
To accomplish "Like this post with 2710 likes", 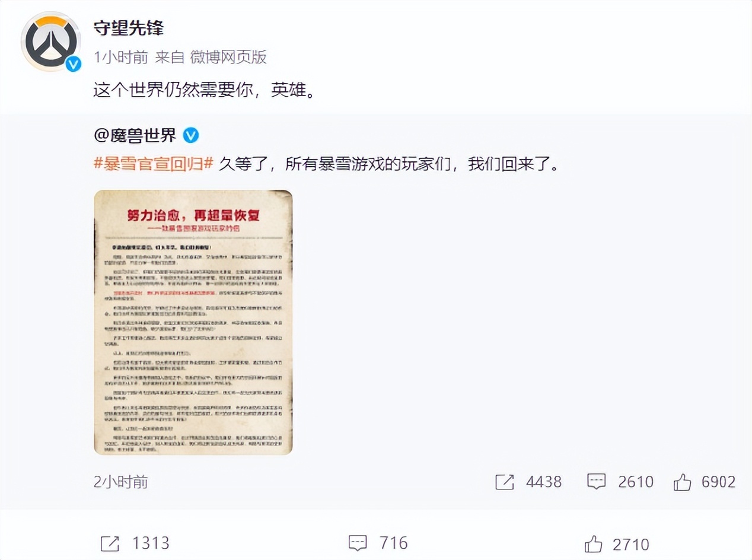I will pos(594,543).
